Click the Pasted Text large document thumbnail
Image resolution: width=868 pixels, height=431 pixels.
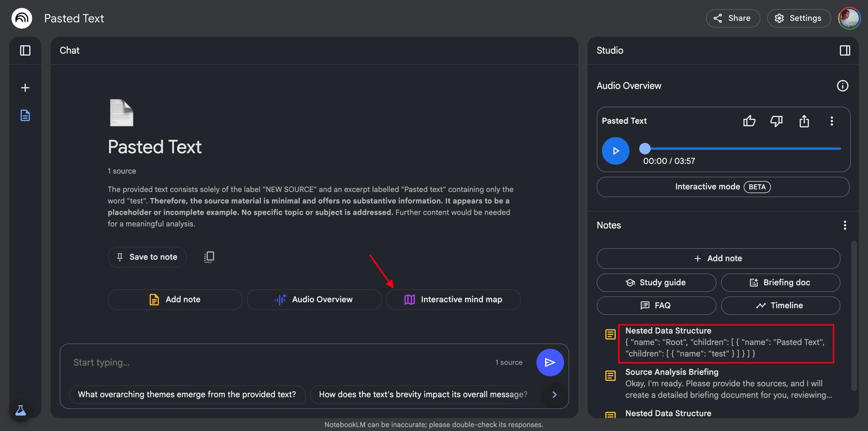pyautogui.click(x=122, y=113)
